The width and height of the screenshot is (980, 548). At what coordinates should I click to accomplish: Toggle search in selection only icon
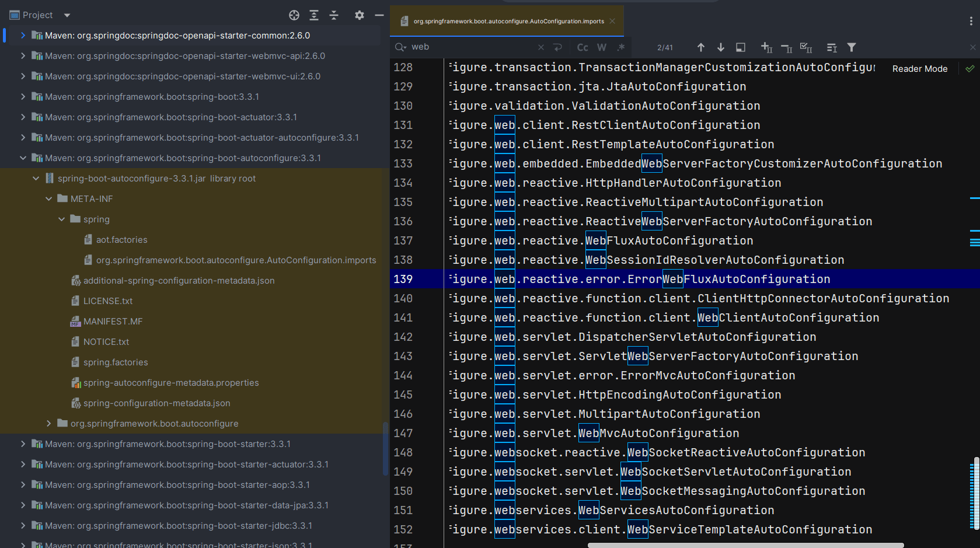pyautogui.click(x=741, y=47)
